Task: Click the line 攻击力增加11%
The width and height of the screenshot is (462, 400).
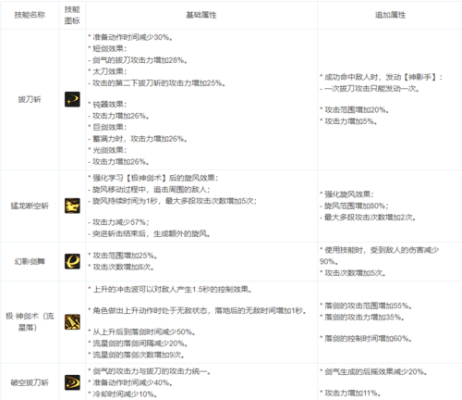Action: click(x=351, y=393)
